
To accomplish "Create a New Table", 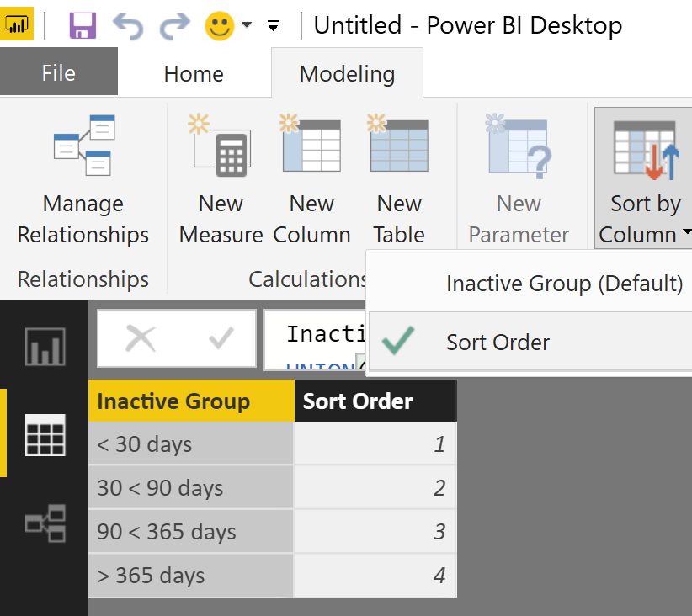I will pos(399,179).
